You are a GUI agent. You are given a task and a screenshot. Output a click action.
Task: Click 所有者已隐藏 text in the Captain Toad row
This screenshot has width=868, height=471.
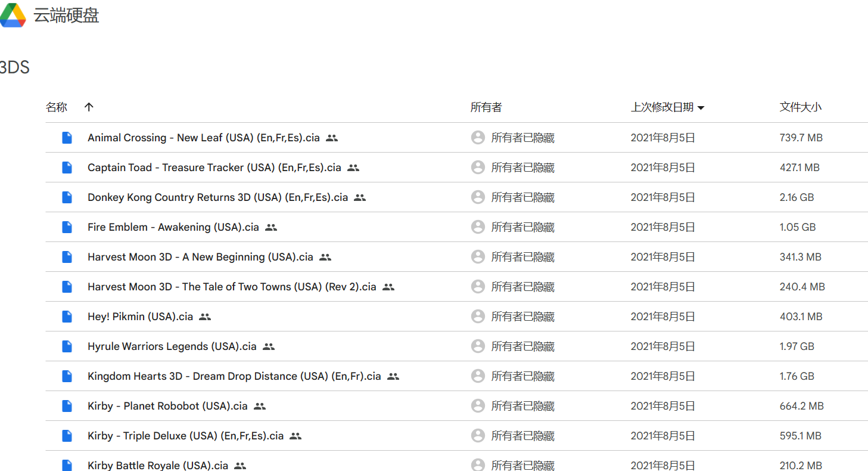click(x=523, y=168)
